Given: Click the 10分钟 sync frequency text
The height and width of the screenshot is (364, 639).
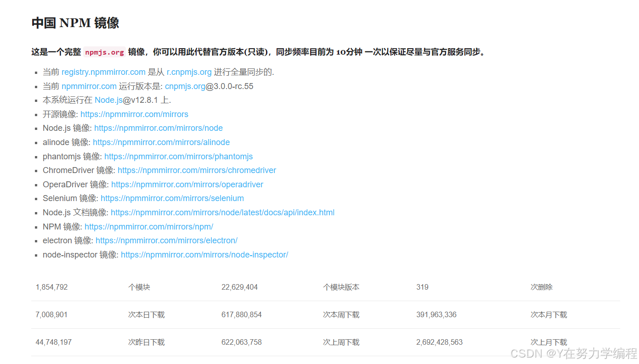Looking at the screenshot, I should pyautogui.click(x=349, y=52).
